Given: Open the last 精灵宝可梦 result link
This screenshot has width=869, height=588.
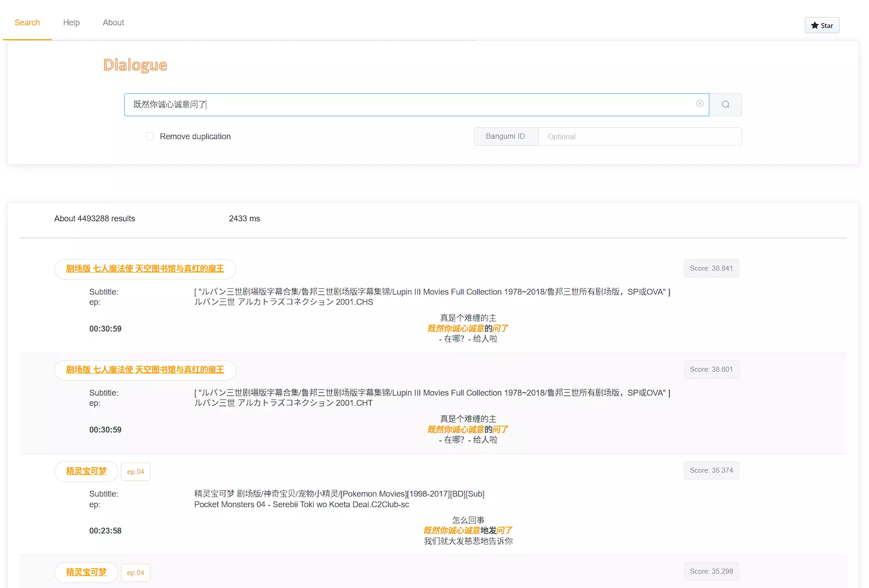Looking at the screenshot, I should pyautogui.click(x=86, y=572).
